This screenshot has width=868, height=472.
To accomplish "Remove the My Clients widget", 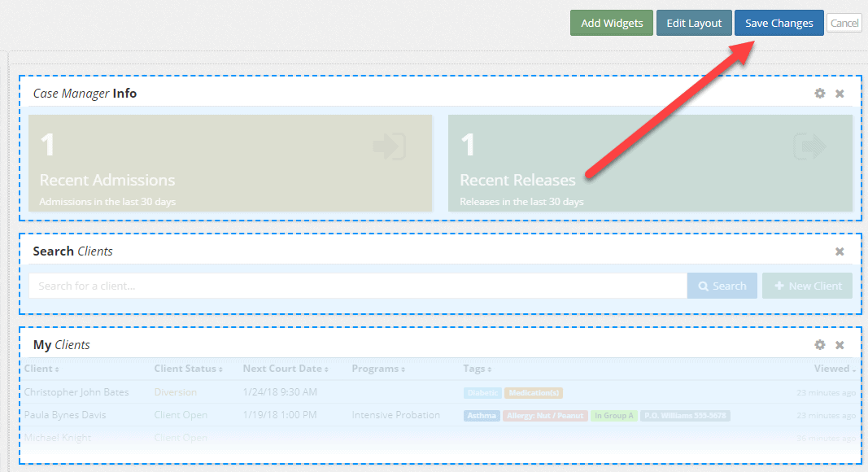I will coord(840,345).
